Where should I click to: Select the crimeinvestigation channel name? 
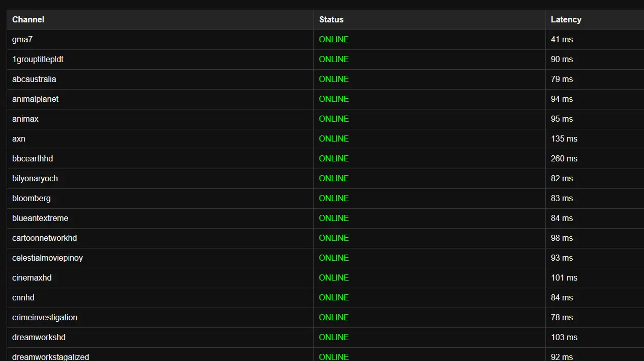(45, 317)
